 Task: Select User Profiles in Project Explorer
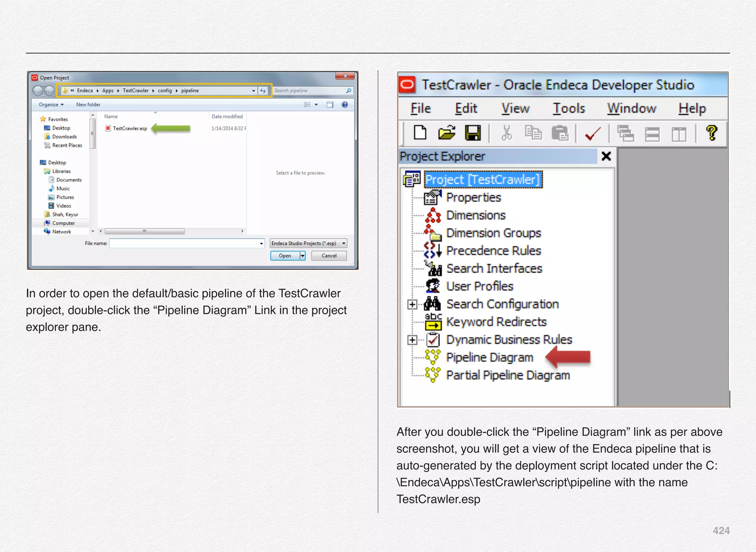tap(480, 286)
